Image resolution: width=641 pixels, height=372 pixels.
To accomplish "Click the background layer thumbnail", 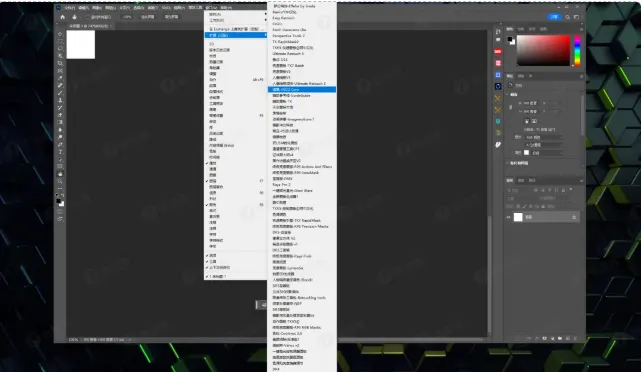I will 518,217.
